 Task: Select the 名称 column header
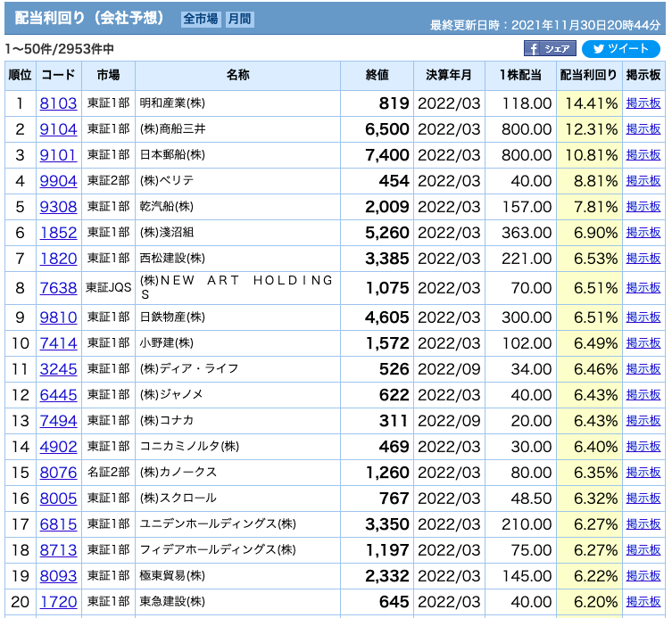[237, 76]
